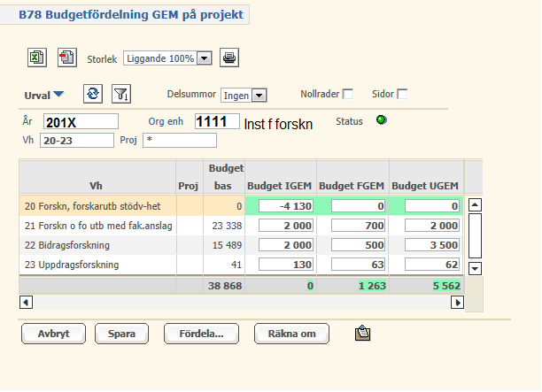Click the vertical scrollbar thumb

475,236
